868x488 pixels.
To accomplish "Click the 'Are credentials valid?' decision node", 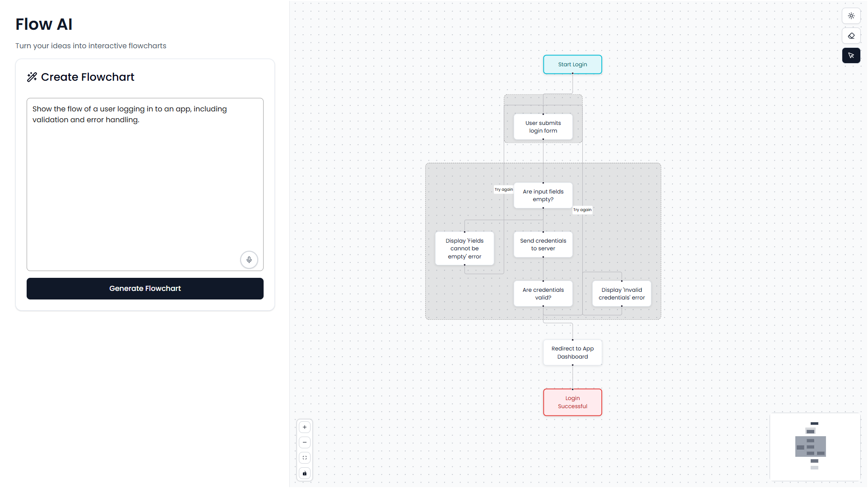I will [x=543, y=294].
